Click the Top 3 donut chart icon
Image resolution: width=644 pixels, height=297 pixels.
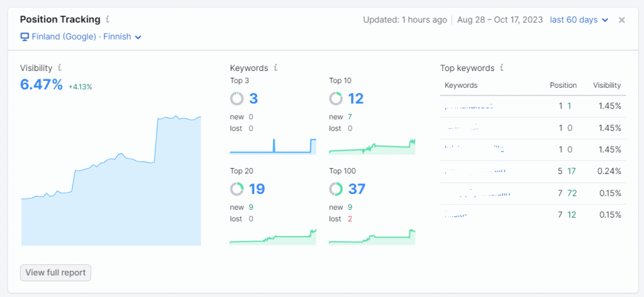tap(237, 99)
